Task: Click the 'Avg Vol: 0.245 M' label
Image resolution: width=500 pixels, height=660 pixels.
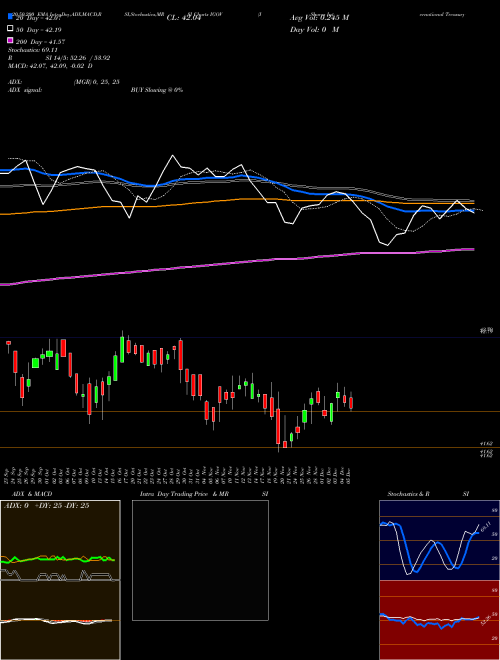Action: coord(319,18)
